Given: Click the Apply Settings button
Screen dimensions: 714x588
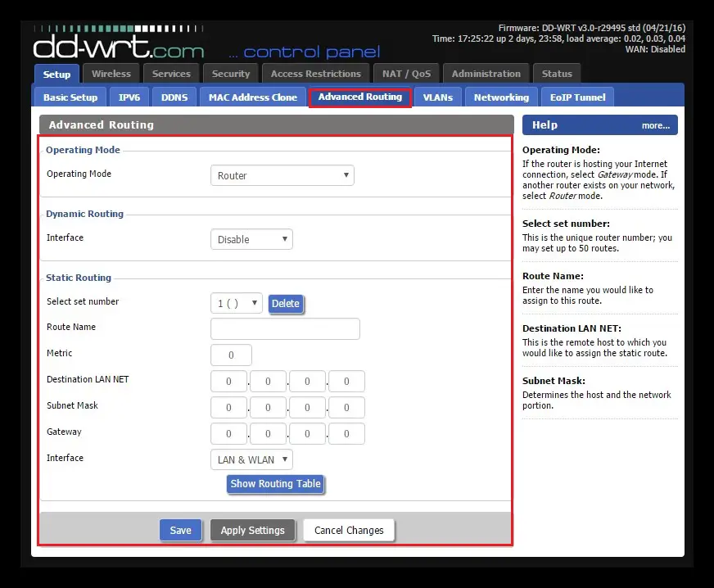Looking at the screenshot, I should 253,530.
